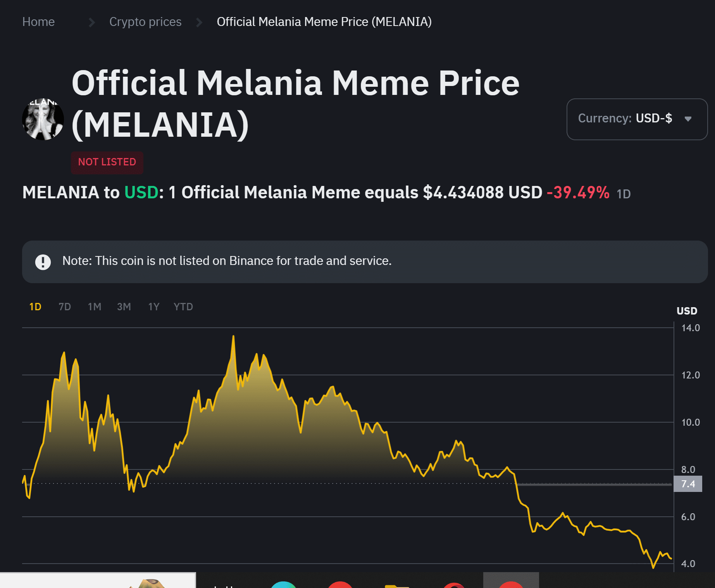Viewport: 715px width, 588px height.
Task: Click the currency dropdown arrow
Action: tap(688, 119)
